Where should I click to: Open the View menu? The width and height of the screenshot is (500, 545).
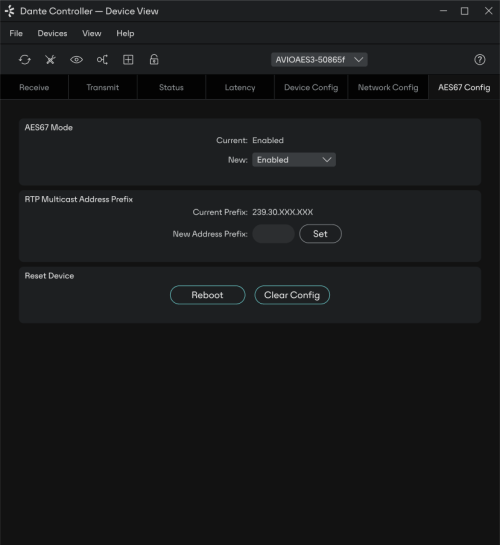point(92,33)
